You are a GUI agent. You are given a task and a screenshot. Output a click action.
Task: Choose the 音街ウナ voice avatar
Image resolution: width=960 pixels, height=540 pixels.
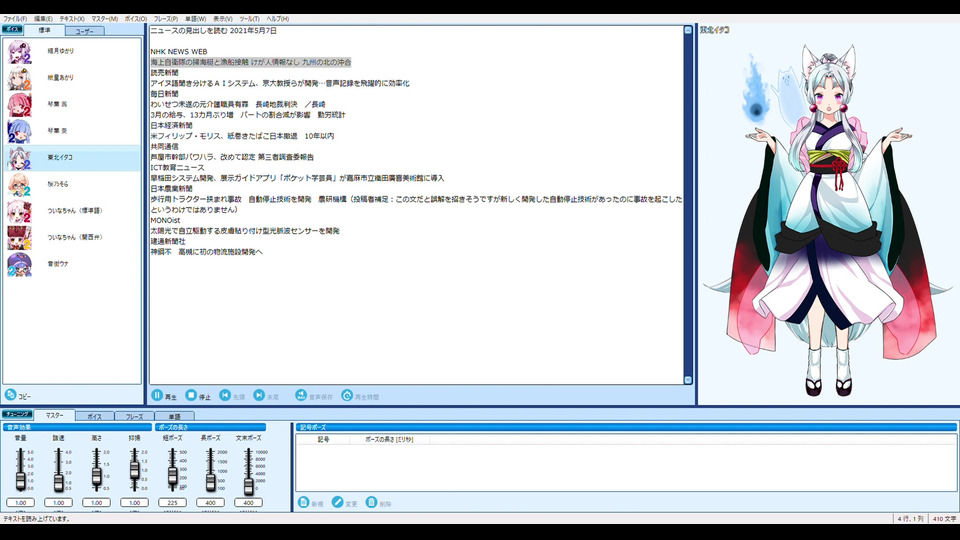(x=19, y=264)
